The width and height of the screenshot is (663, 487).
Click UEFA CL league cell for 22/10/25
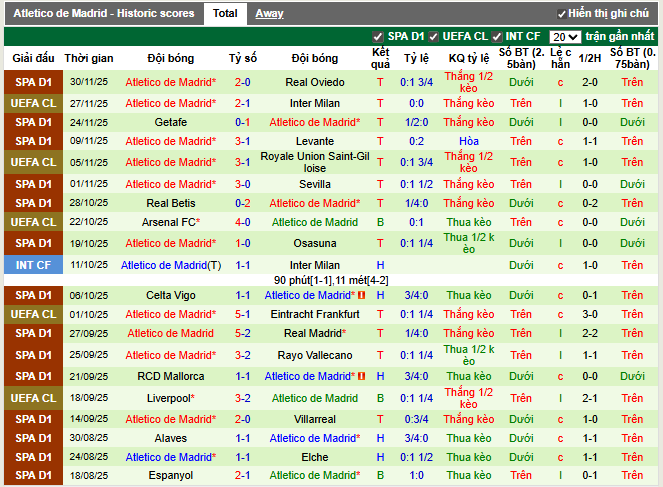click(x=33, y=222)
